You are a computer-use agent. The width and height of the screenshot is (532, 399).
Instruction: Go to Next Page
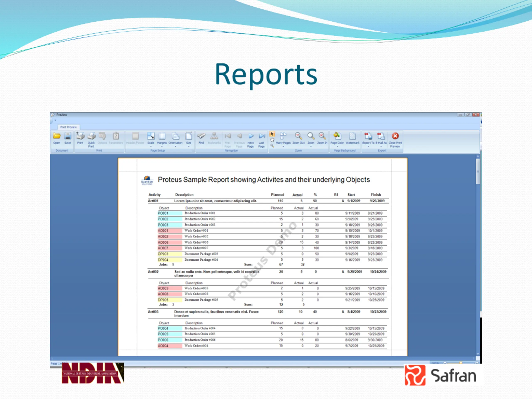click(x=251, y=140)
